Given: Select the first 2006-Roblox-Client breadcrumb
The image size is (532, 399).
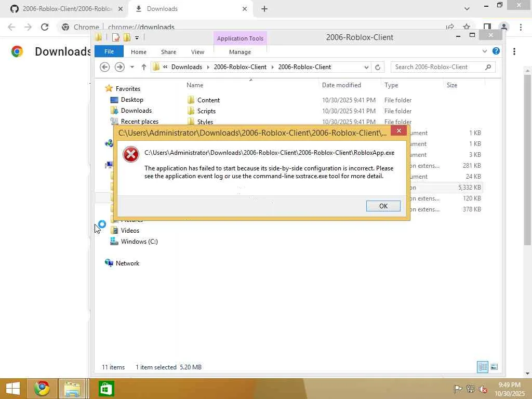Looking at the screenshot, I should coord(240,67).
